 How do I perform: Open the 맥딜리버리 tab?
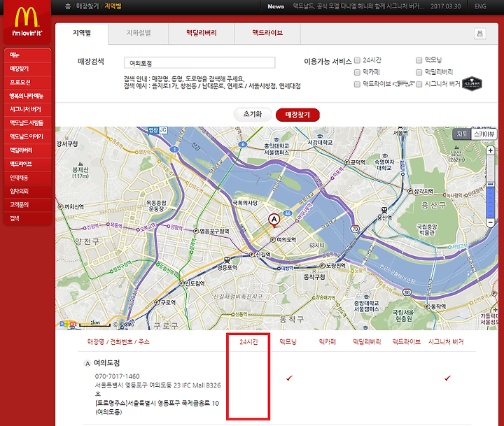click(202, 33)
